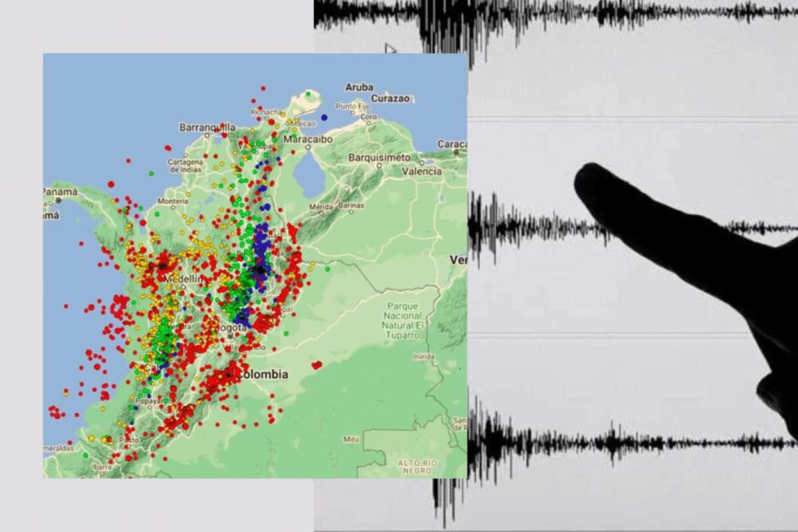Select the Alto Rio Negro region label
The width and height of the screenshot is (798, 532).
point(417,466)
